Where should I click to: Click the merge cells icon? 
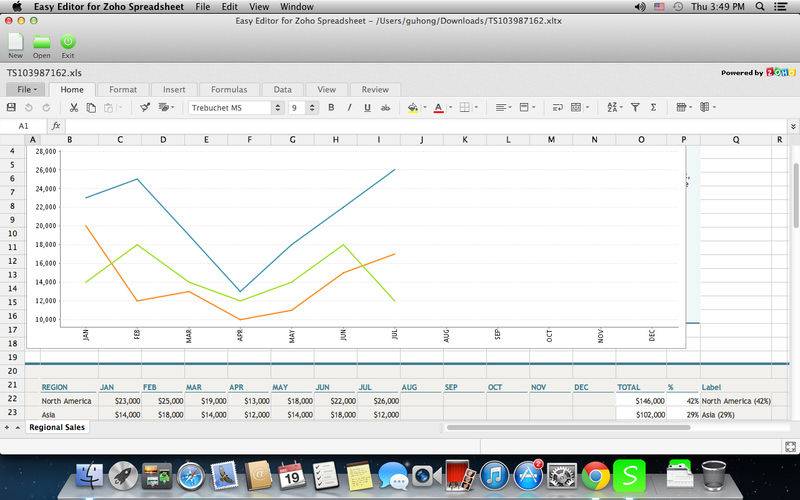[576, 107]
